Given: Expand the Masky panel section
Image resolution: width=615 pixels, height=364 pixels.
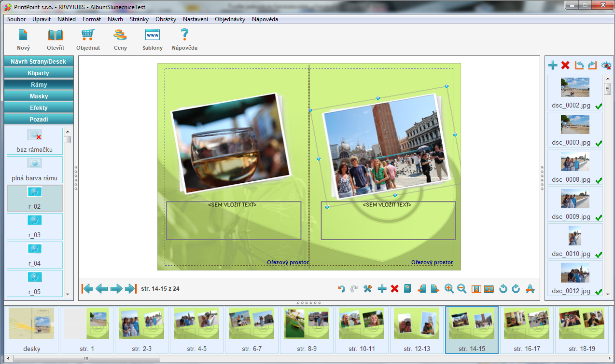Looking at the screenshot, I should coord(39,96).
